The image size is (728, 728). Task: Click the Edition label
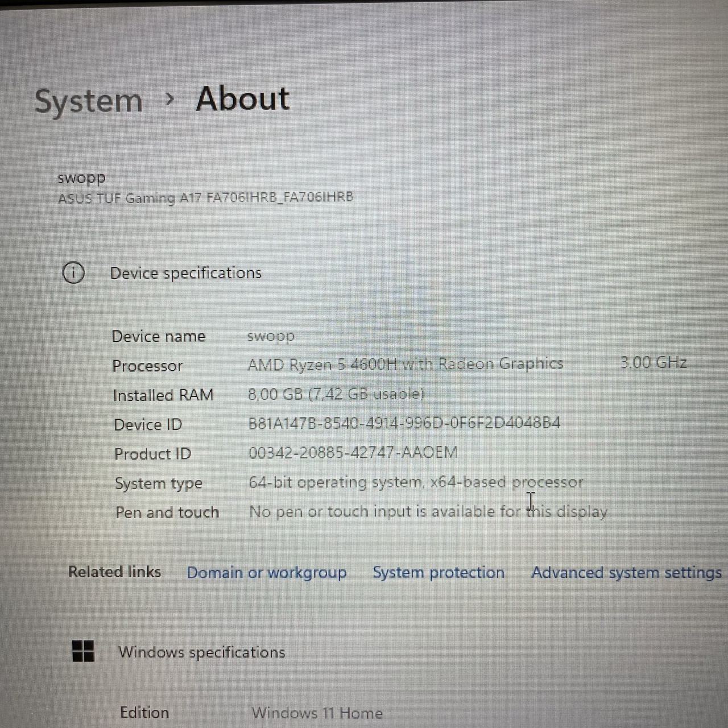[144, 713]
